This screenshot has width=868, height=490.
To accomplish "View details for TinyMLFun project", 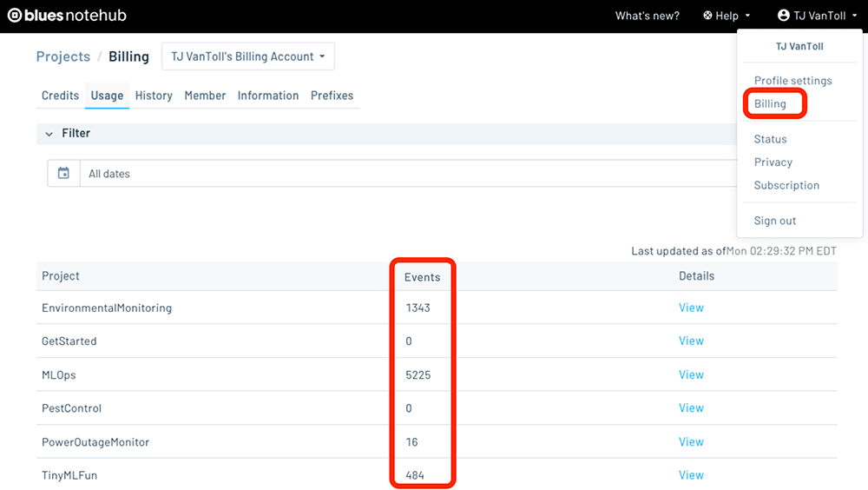I will [691, 475].
